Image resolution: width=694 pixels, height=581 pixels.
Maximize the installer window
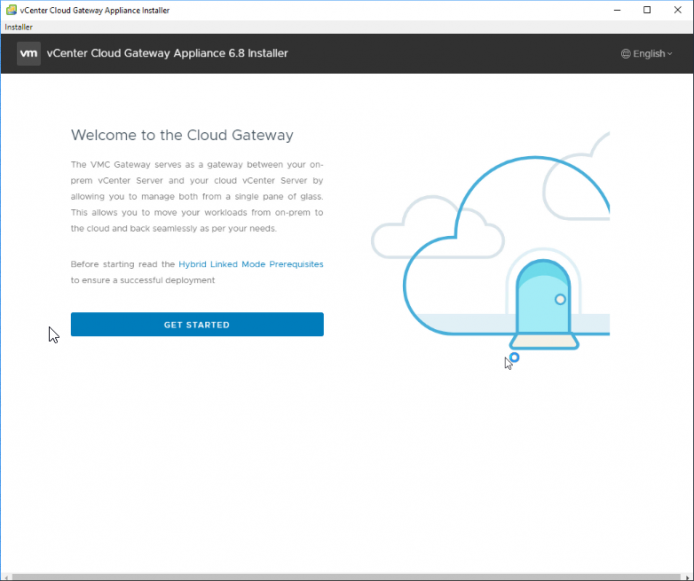pos(647,10)
